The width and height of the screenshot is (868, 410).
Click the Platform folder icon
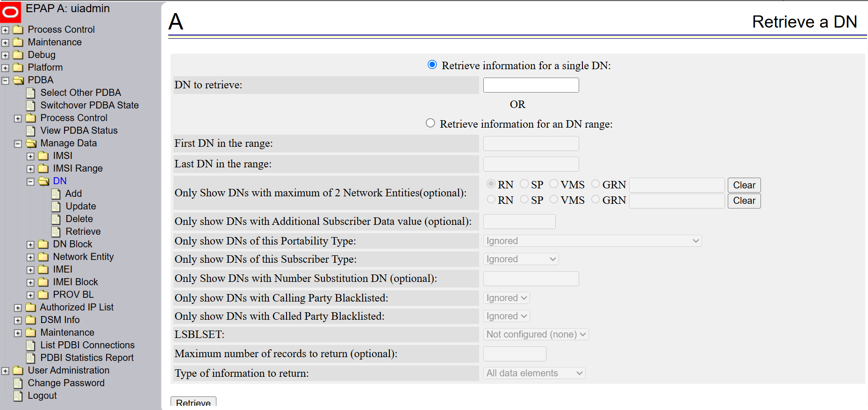(x=18, y=67)
